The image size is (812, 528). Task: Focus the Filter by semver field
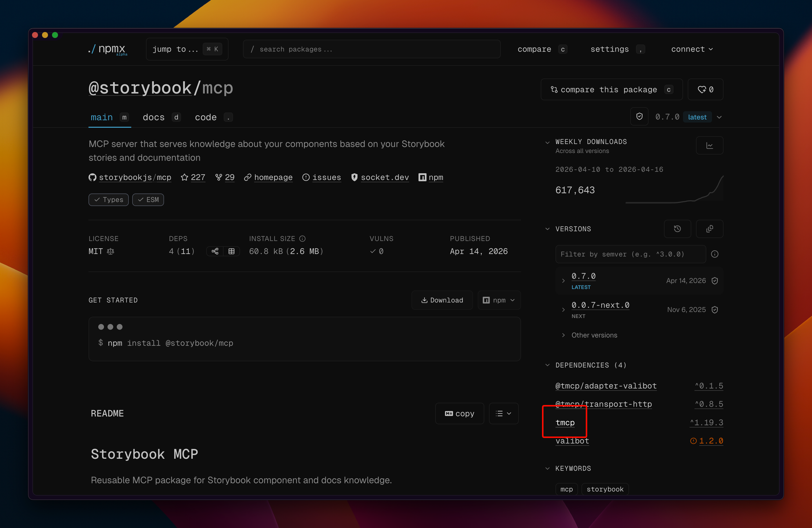pyautogui.click(x=630, y=254)
